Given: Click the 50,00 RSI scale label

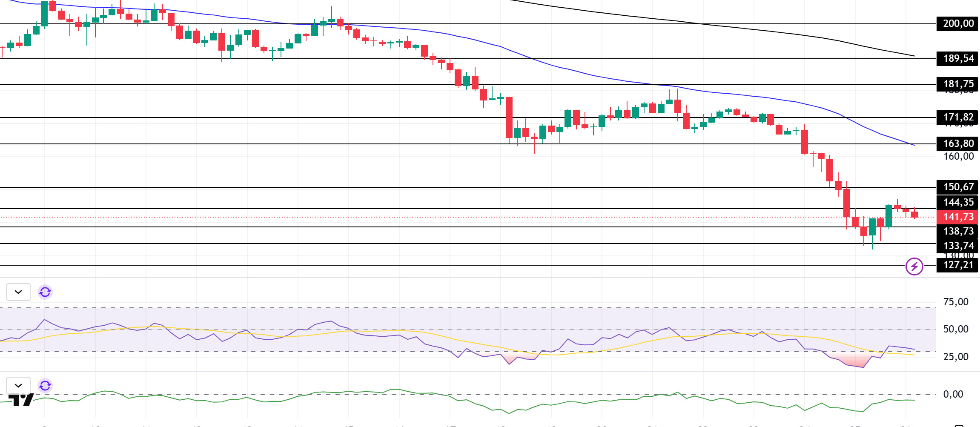Looking at the screenshot, I should tap(956, 329).
